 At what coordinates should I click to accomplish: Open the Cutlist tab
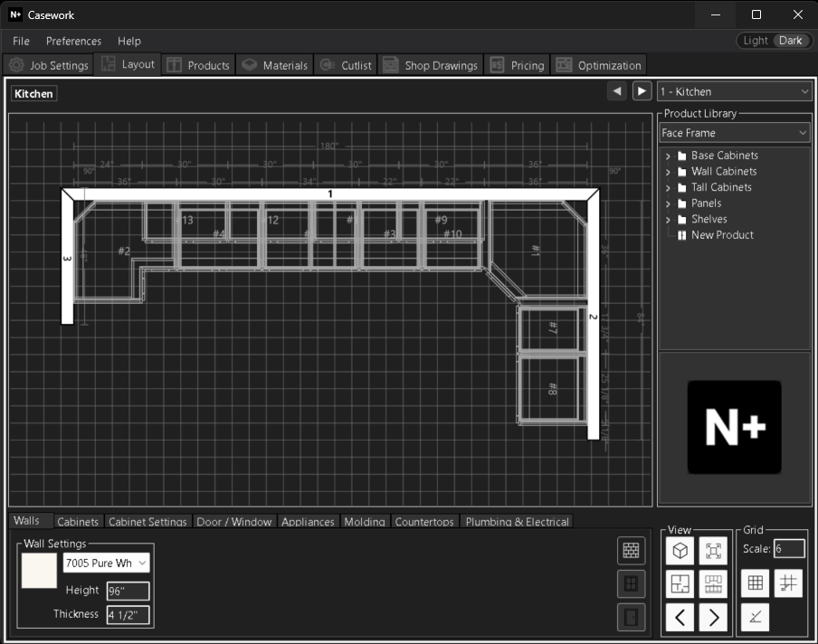click(346, 65)
